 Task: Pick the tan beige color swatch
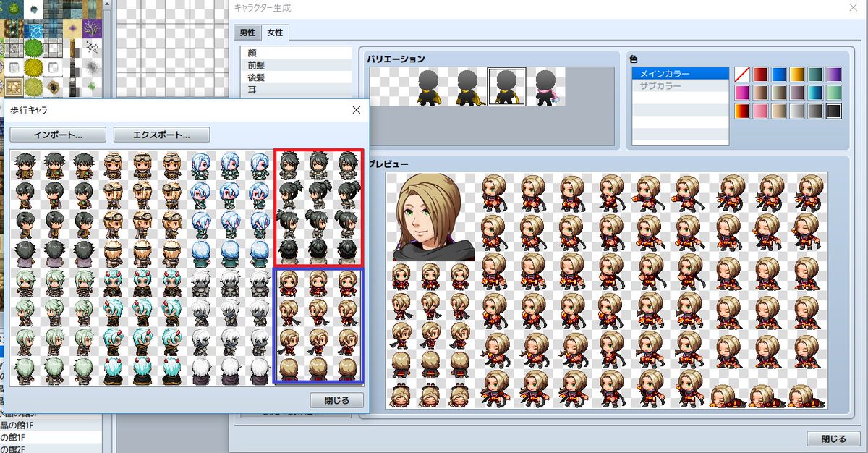point(778,111)
